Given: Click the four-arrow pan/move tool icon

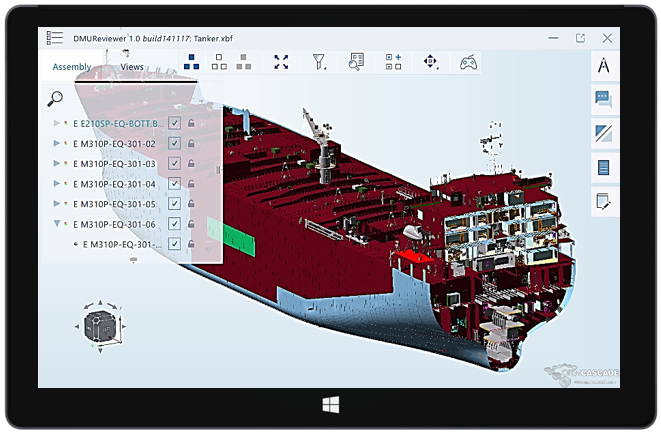Looking at the screenshot, I should [430, 63].
